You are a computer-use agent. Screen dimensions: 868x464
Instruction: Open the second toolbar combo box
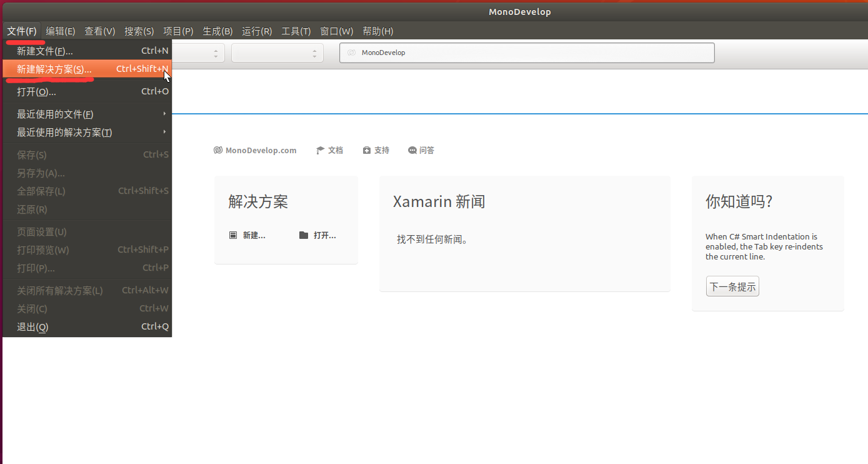(x=277, y=53)
